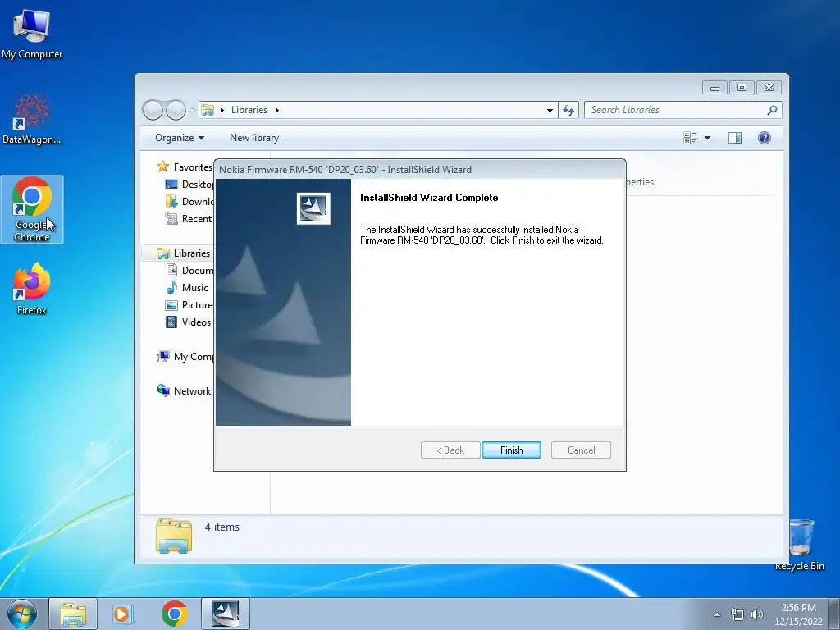Click the Libraries folder icon in details pane
Viewport: 840px width, 630px height.
174,536
